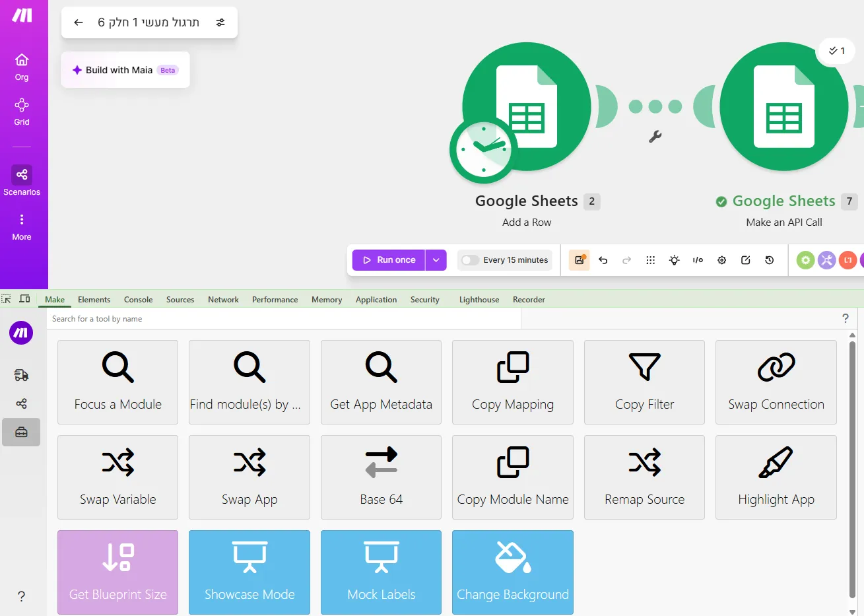Open the Org section in the sidebar
This screenshot has width=864, height=616.
point(22,67)
